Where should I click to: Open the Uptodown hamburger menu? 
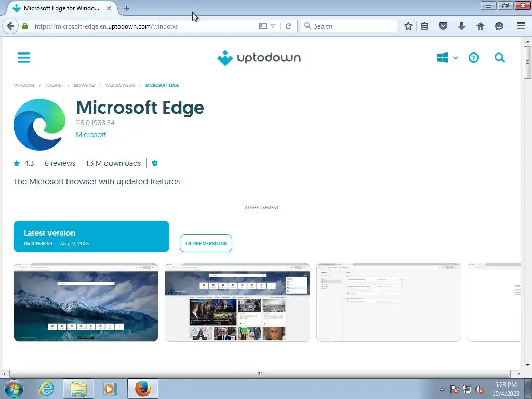point(24,58)
